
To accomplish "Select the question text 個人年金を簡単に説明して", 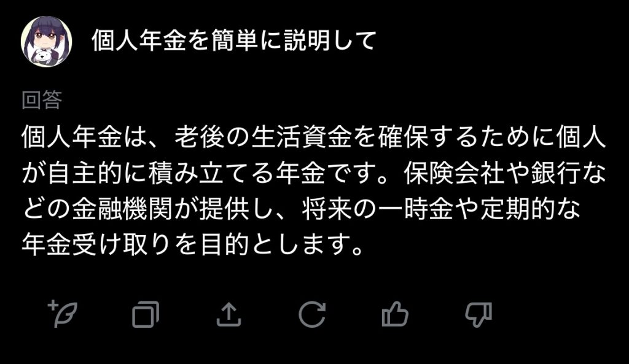I will (x=234, y=41).
